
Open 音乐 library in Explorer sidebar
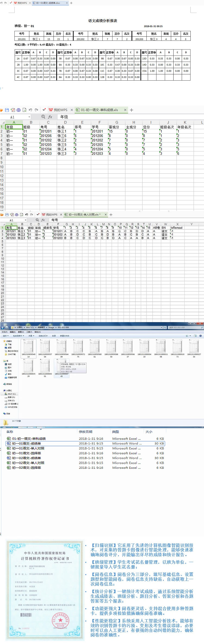[10, 374]
